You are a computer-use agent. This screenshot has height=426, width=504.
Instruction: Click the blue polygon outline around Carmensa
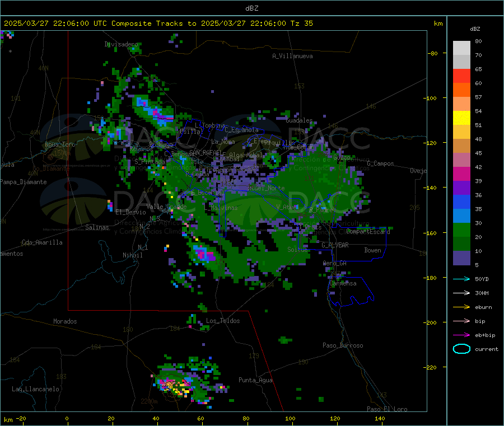[351, 291]
